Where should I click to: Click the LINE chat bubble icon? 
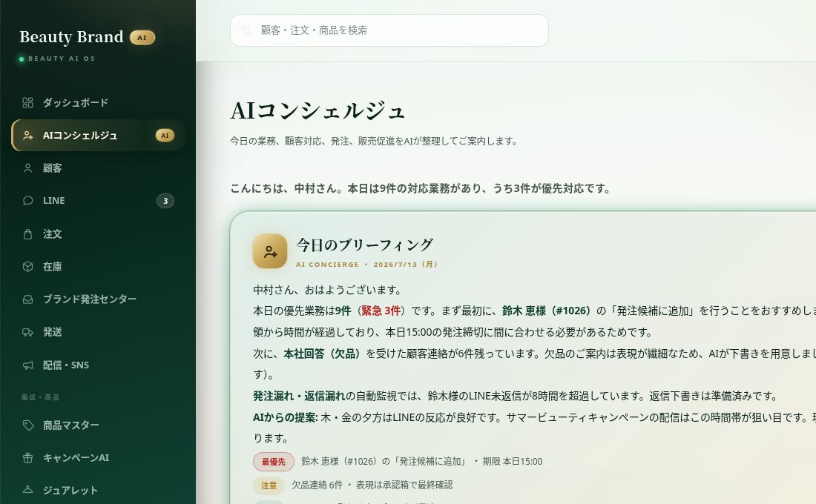[27, 201]
